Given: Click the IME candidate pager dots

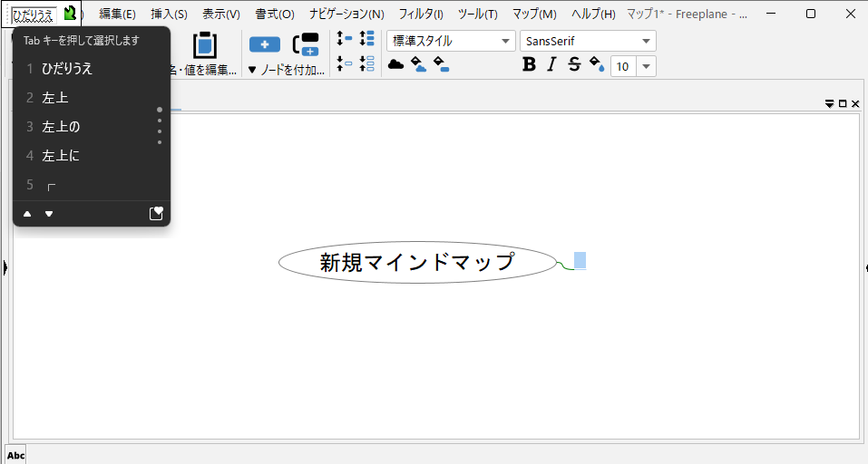Looking at the screenshot, I should [160, 126].
